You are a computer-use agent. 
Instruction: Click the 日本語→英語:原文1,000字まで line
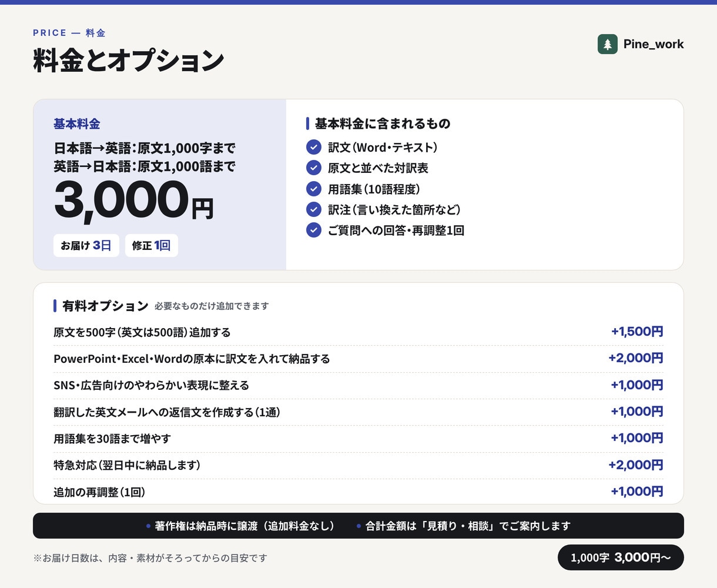point(145,148)
